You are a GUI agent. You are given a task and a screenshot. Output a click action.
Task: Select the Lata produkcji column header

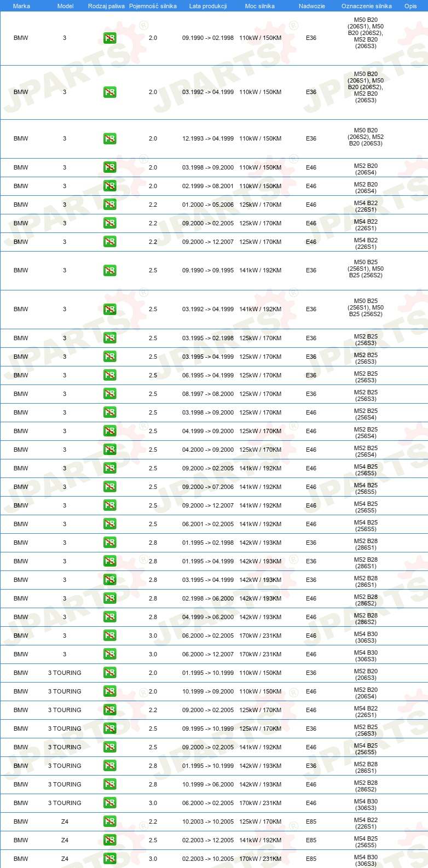coord(208,6)
